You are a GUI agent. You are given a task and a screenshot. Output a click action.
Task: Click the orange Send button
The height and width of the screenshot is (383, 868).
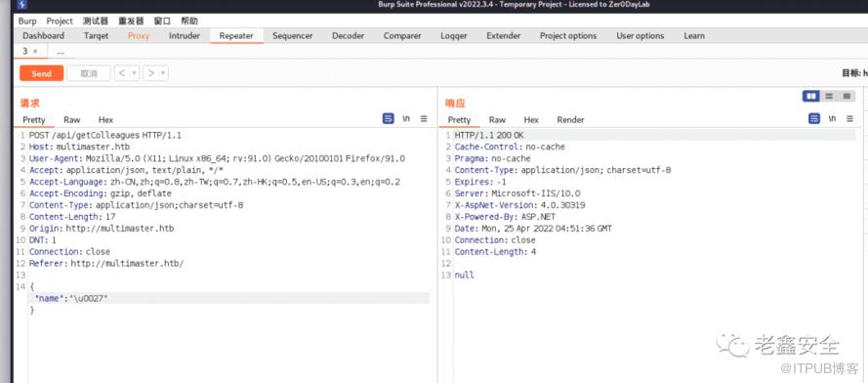pos(42,73)
